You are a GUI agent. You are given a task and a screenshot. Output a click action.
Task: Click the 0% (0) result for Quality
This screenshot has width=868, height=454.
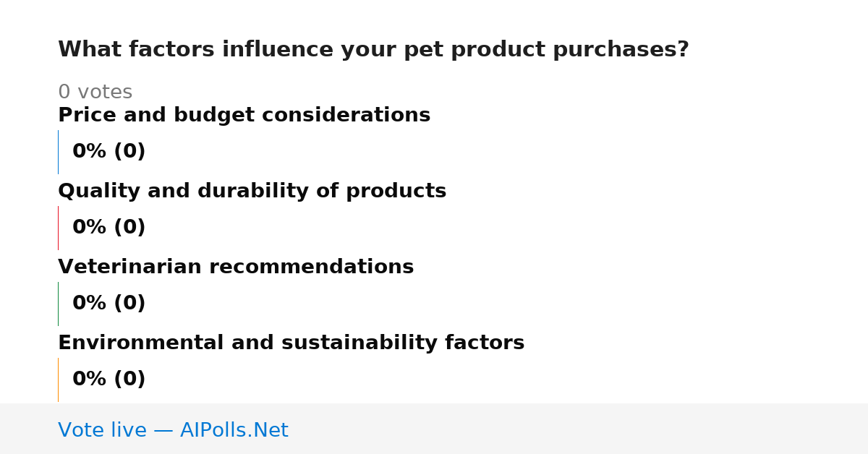(x=109, y=228)
